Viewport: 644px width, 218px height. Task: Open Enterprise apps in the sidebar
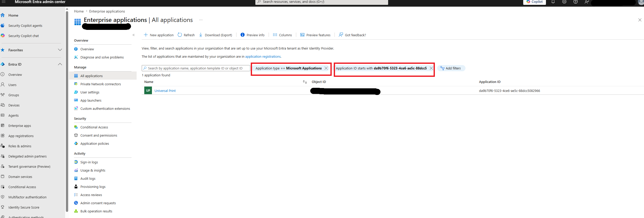click(x=20, y=126)
